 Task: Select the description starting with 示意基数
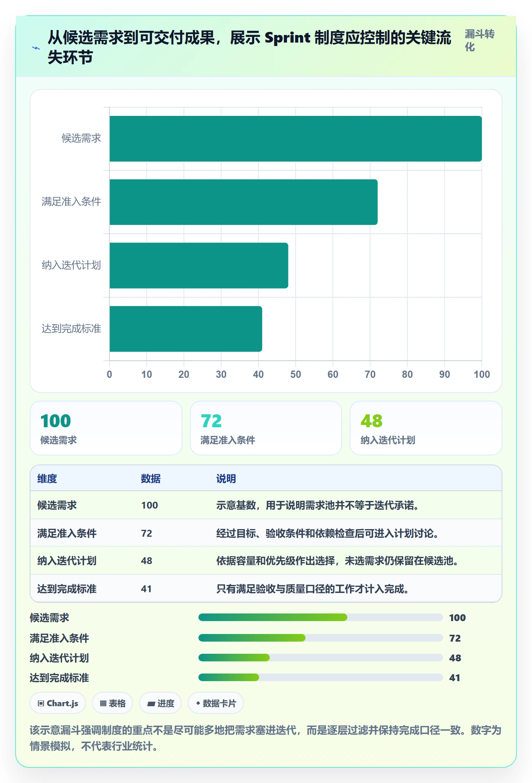(318, 505)
